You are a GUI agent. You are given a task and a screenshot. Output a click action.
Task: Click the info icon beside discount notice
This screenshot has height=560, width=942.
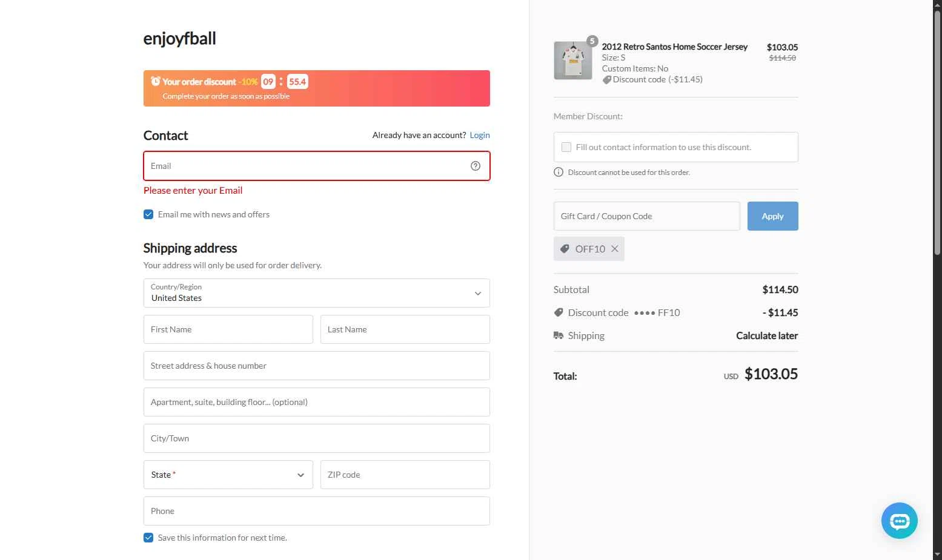tap(559, 173)
